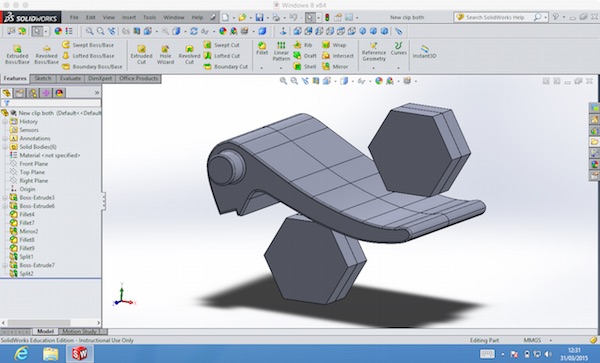Click the Swept Cut tool
Screen dimensions: 600x363
(x=222, y=45)
